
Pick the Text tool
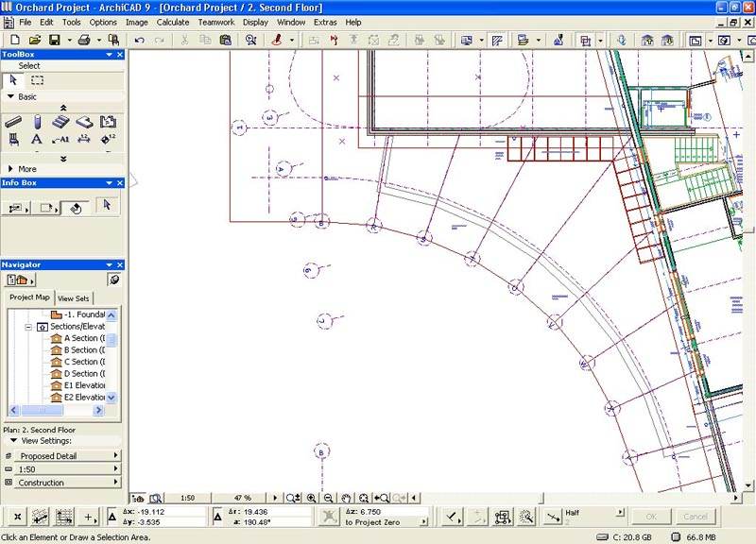click(37, 140)
